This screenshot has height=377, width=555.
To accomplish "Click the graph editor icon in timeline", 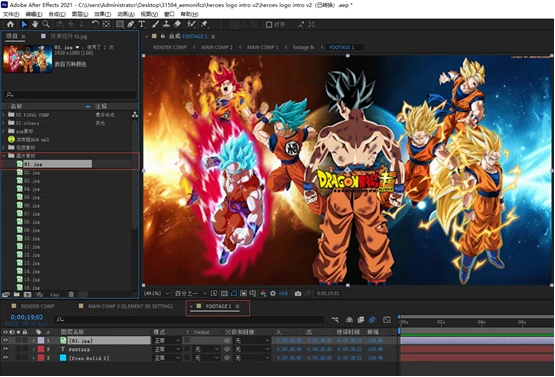I will [x=387, y=320].
